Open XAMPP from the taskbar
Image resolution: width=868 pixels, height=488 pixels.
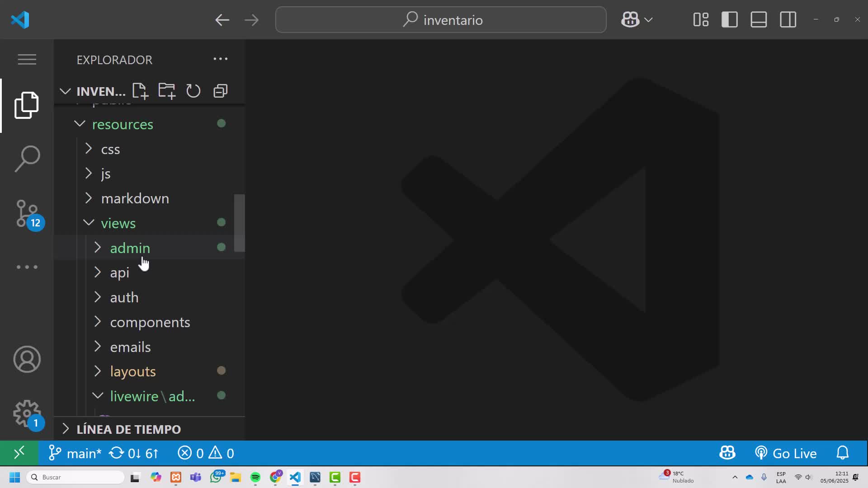click(x=176, y=477)
